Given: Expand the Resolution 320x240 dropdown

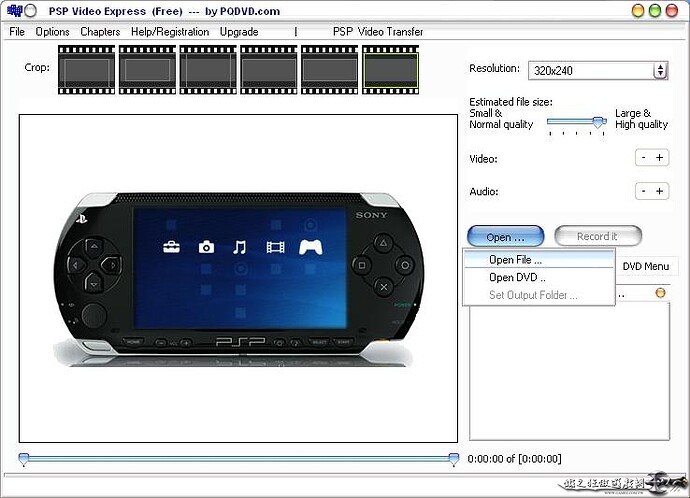Looking at the screenshot, I should point(598,70).
